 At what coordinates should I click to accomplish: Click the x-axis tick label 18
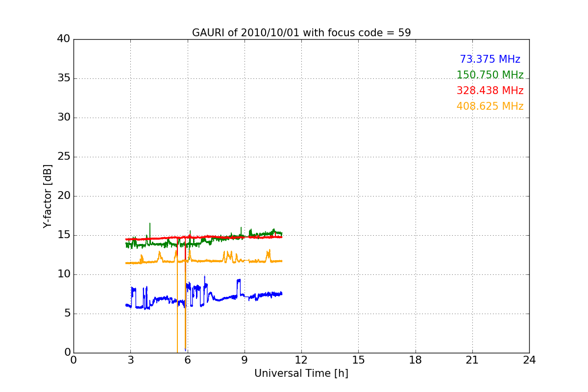(x=416, y=360)
